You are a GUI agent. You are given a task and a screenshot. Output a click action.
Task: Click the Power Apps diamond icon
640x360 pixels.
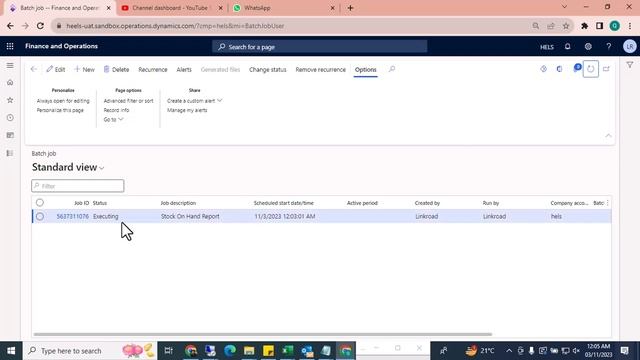click(x=544, y=69)
